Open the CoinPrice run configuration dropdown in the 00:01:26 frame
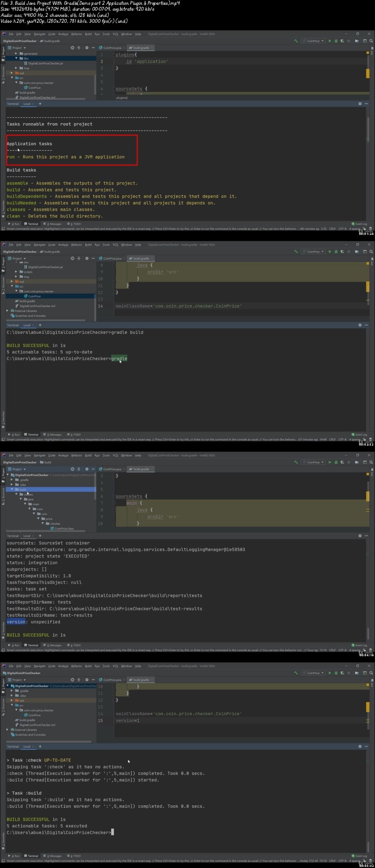Image resolution: width=375 pixels, height=868 pixels. (x=313, y=41)
